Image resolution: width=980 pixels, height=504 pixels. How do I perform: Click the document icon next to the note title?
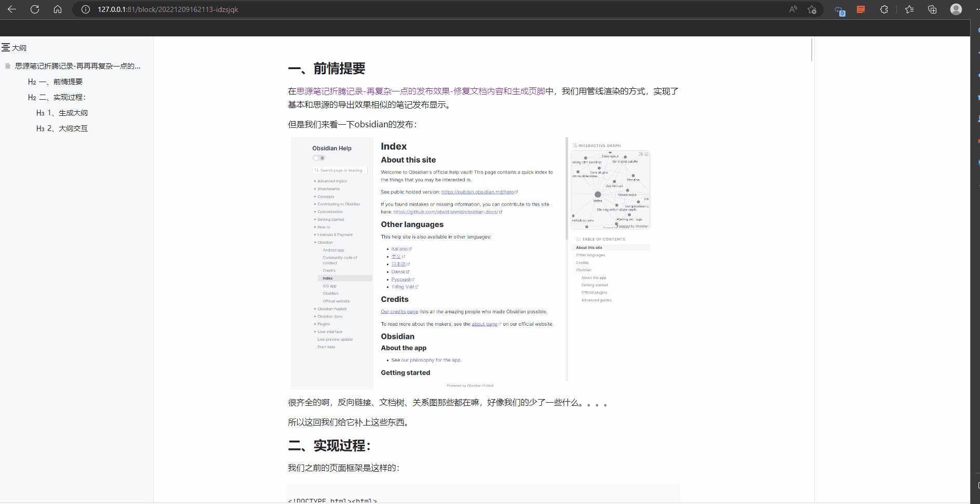tap(7, 65)
